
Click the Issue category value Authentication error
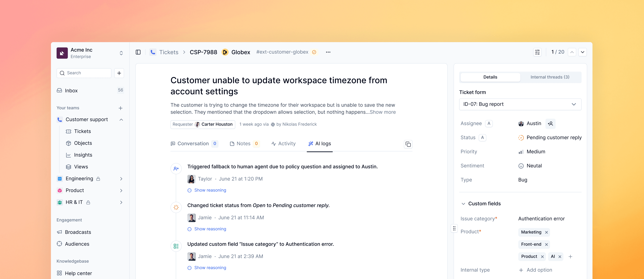pos(541,219)
